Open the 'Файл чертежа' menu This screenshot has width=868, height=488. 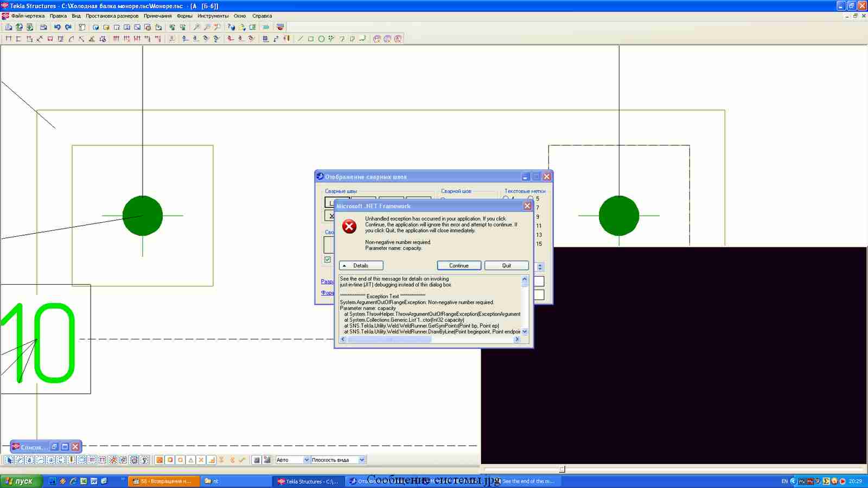click(x=28, y=16)
